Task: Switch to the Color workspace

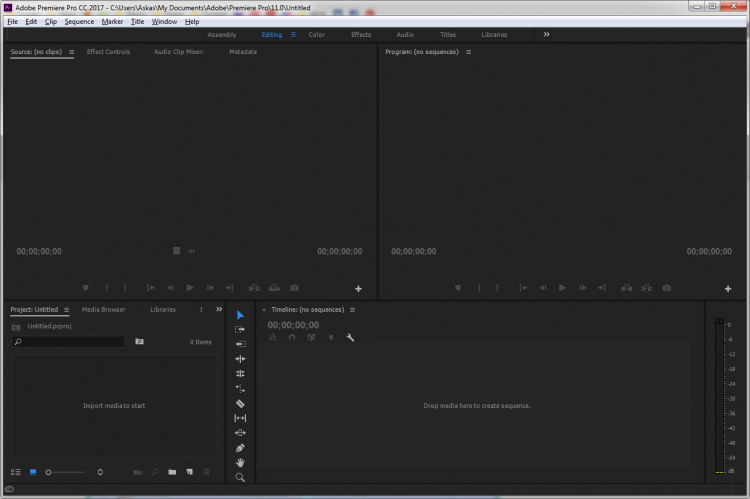Action: 316,34
